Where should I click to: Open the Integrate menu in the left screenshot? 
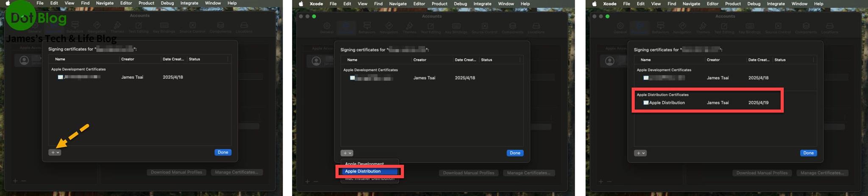(189, 3)
